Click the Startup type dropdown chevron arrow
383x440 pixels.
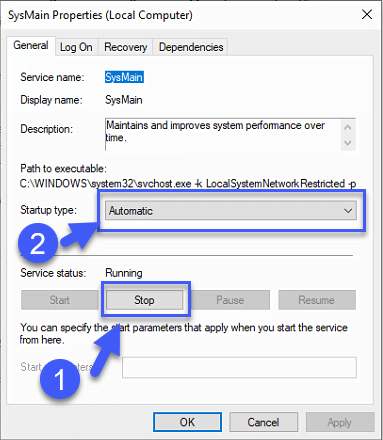(x=348, y=211)
